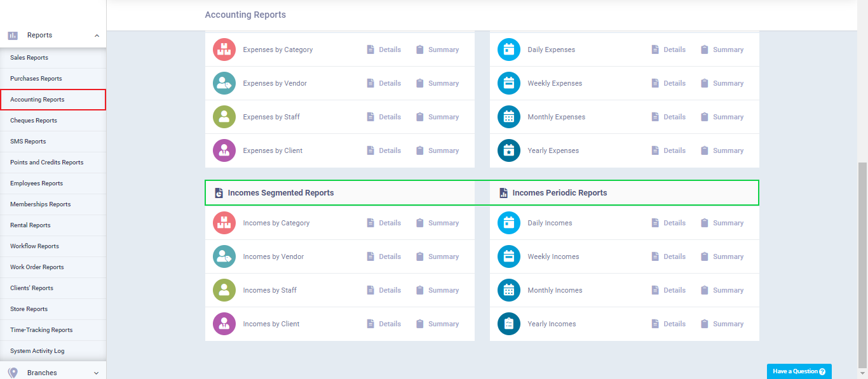Click Details document icon for Incomes by Category
This screenshot has height=379, width=868.
(370, 223)
